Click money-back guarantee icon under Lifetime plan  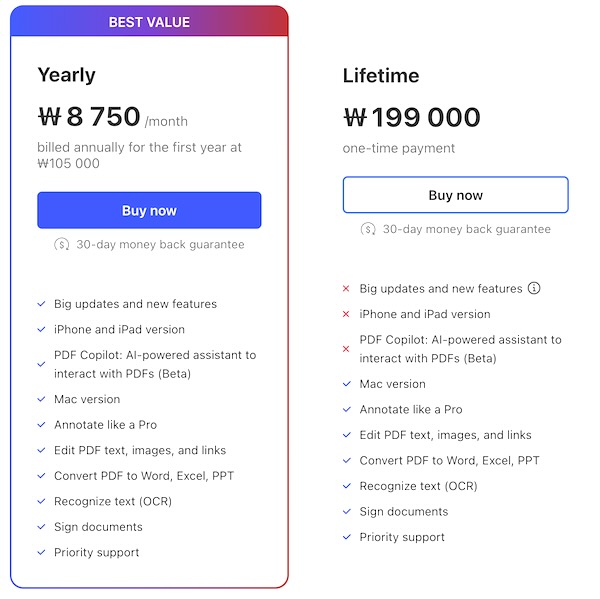click(368, 229)
